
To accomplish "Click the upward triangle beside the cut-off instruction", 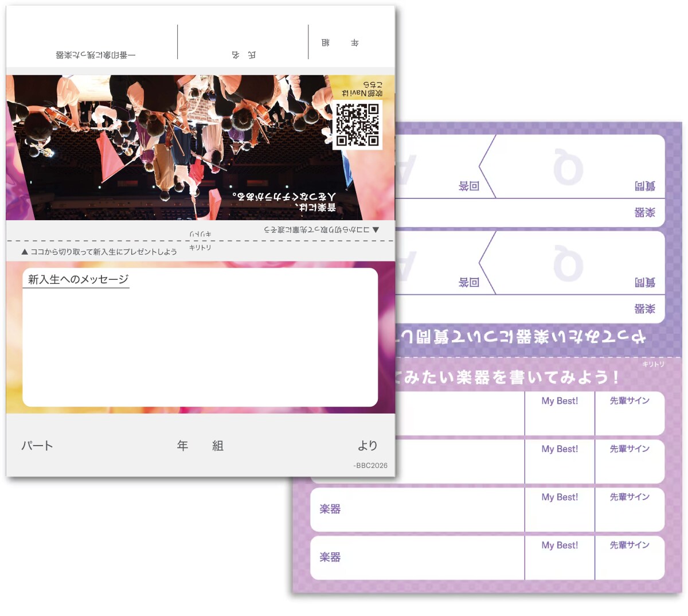I will 25,252.
